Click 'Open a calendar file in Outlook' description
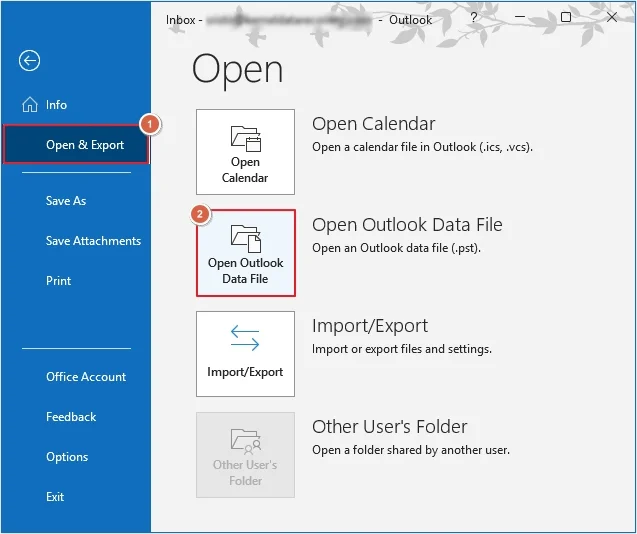637x534 pixels. click(422, 147)
